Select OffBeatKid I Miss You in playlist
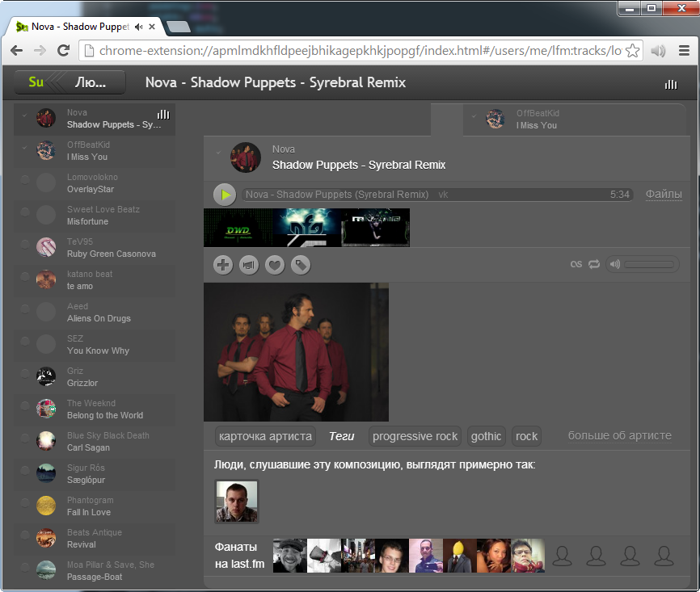This screenshot has height=592, width=700. click(95, 151)
